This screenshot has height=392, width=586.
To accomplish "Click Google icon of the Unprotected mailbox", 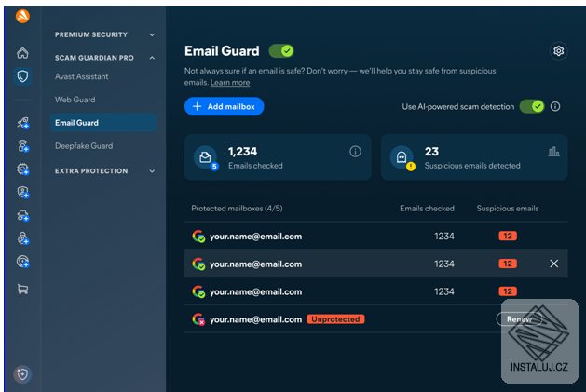I will pos(198,319).
